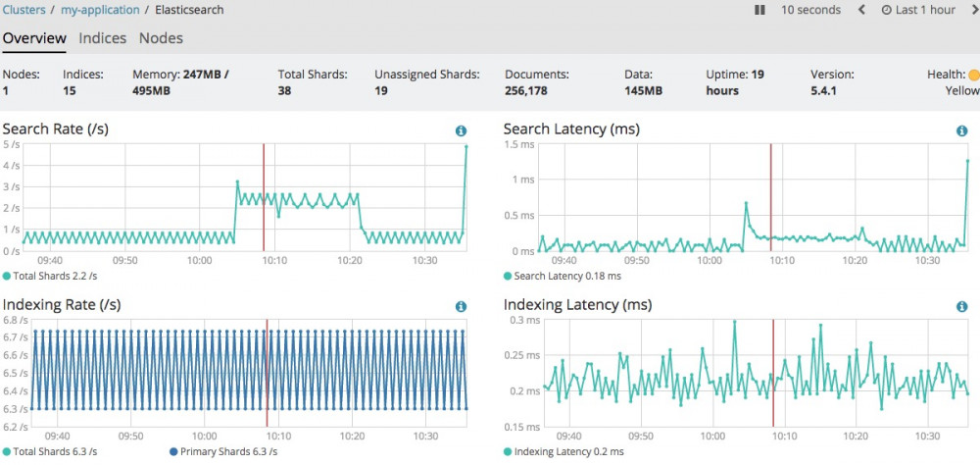Toggle the Total Shards 2.2 /s legend
Image resolution: width=980 pixels, height=465 pixels.
pos(50,276)
